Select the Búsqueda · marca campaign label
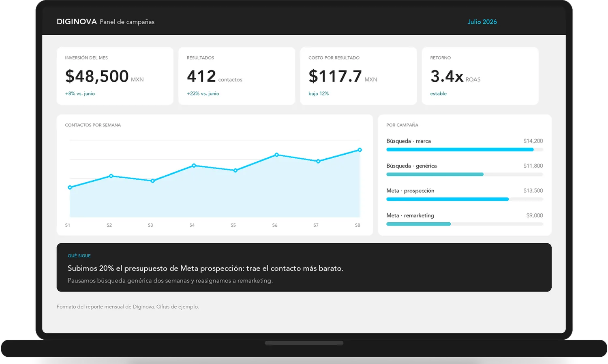Screen dimensions: 608x364 pos(409,141)
